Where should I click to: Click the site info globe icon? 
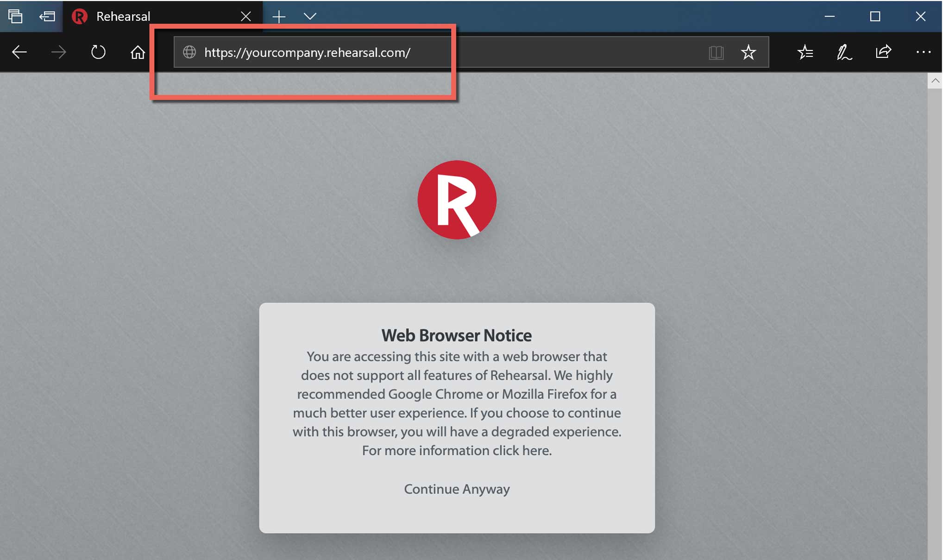(189, 52)
